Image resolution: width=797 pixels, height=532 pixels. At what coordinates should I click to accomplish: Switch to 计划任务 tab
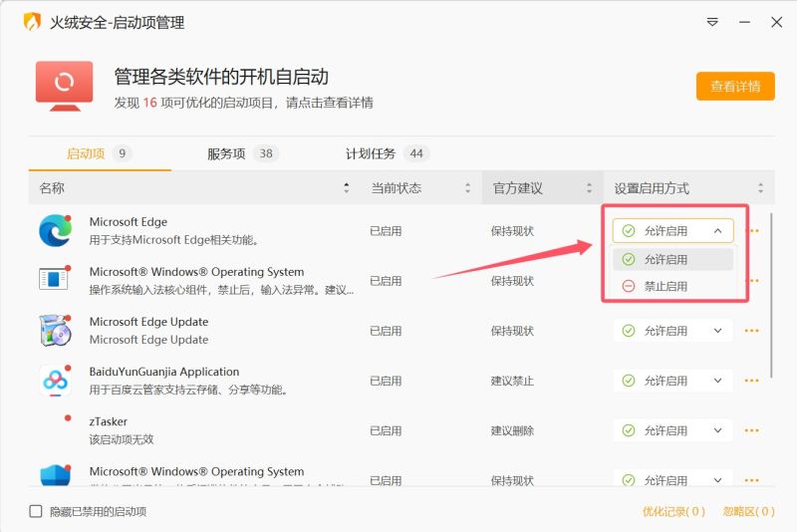click(388, 153)
